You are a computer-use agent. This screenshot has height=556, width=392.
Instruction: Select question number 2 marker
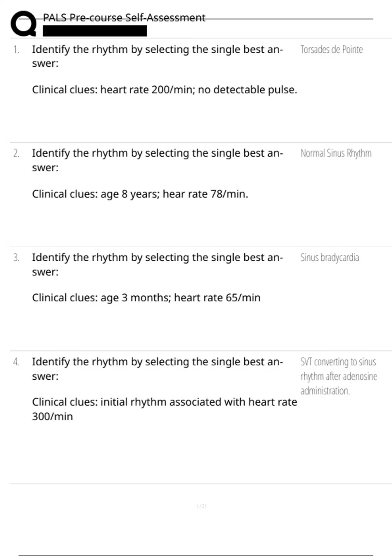(16, 153)
